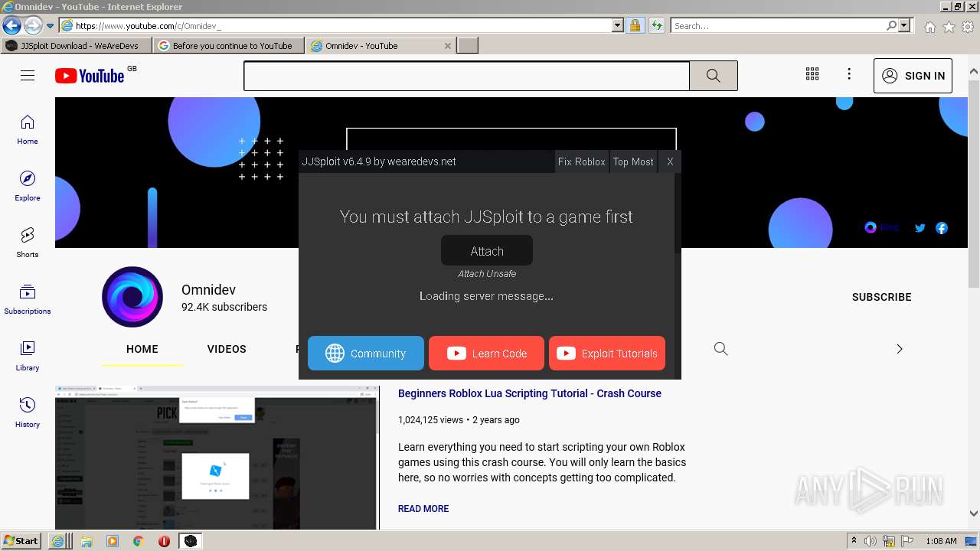Play the featured video thumbnail
This screenshot has height=551, width=980.
pyautogui.click(x=217, y=458)
